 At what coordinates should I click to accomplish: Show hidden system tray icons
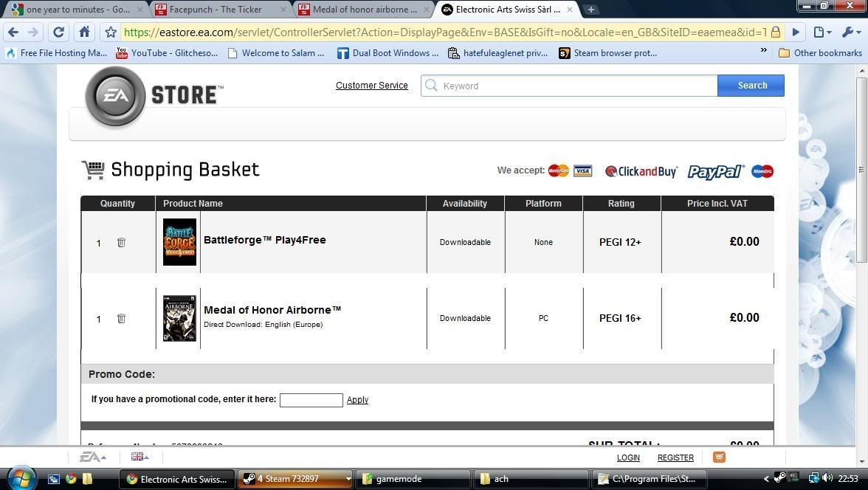[766, 479]
